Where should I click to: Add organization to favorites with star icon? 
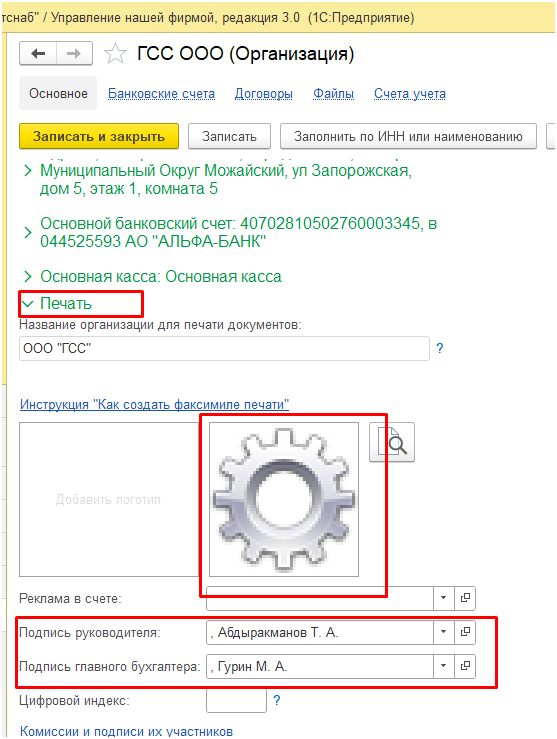(x=115, y=54)
